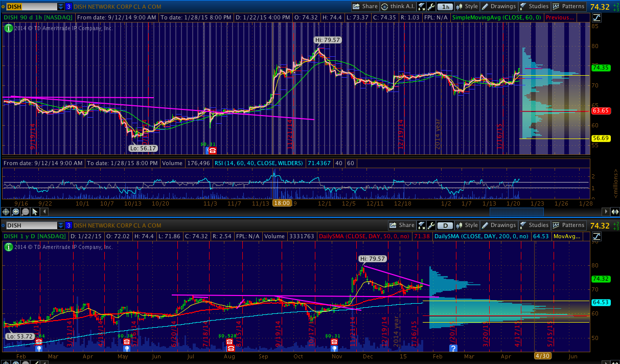Change the 1h timeframe button
This screenshot has height=364, width=620.
[x=446, y=7]
